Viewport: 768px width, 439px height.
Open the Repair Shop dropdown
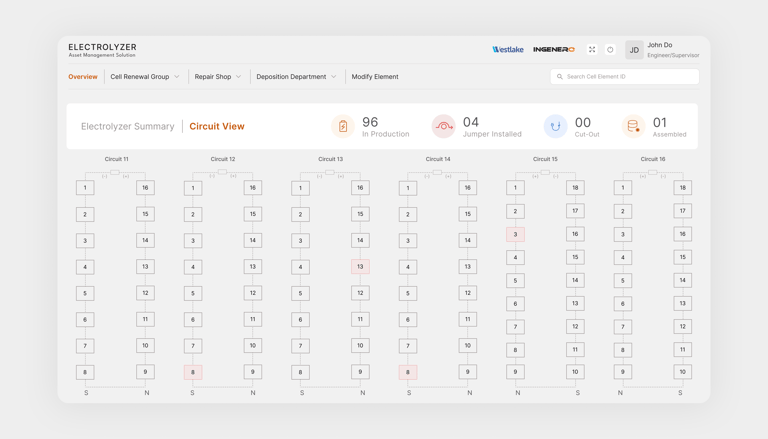click(x=218, y=77)
